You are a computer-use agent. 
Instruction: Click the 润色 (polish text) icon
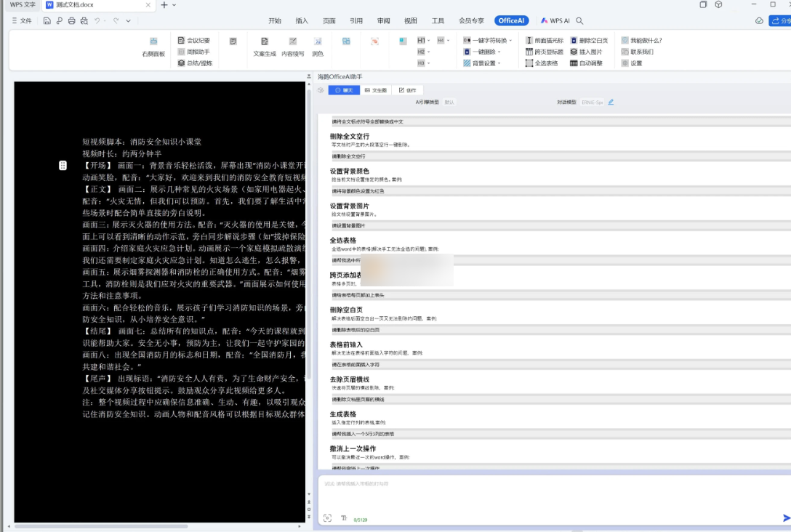coord(318,47)
